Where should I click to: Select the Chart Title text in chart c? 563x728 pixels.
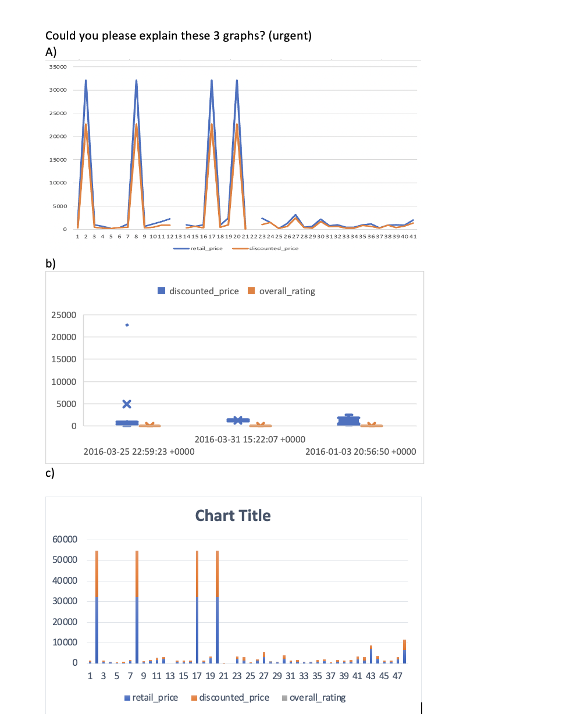(x=233, y=516)
